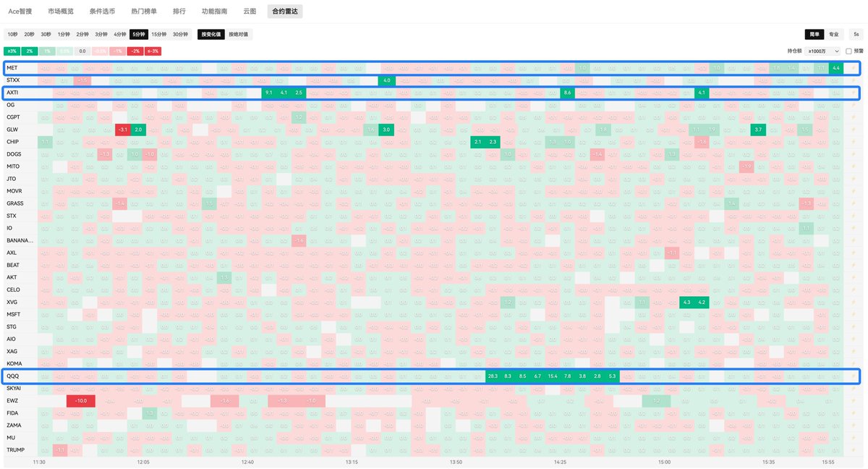868x469 pixels.
Task: Click the lightning icon in the EWZ row
Action: pyautogui.click(x=854, y=401)
